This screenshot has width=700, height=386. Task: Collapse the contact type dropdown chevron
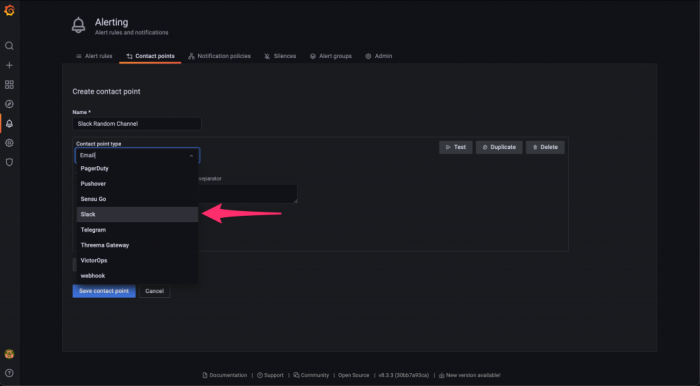pos(191,156)
